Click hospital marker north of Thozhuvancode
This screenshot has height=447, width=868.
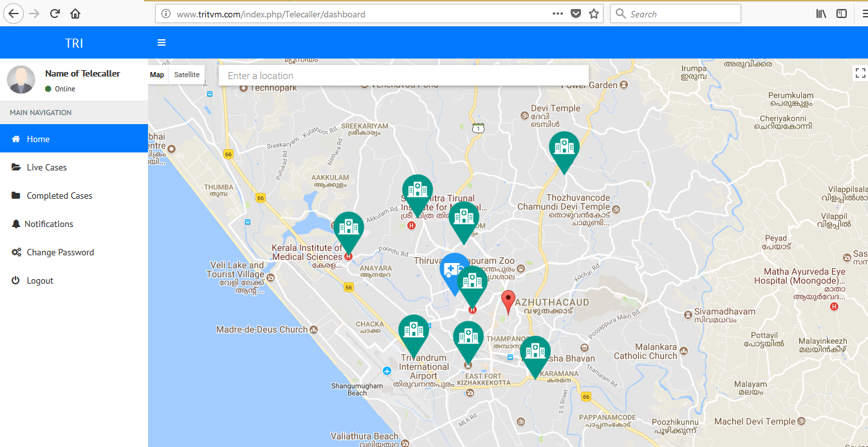click(564, 149)
